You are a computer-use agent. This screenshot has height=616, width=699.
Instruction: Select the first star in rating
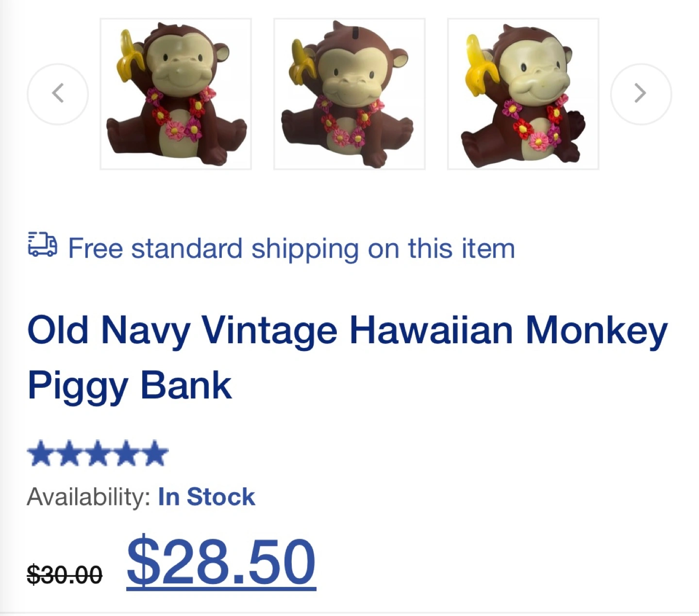(41, 453)
